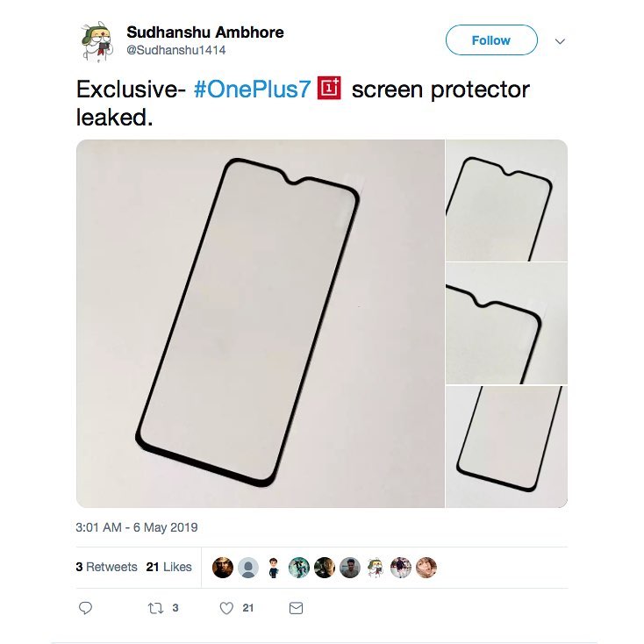Screen dimensions: 644x644
Task: Share tweet via envelope message icon
Action: point(297,608)
